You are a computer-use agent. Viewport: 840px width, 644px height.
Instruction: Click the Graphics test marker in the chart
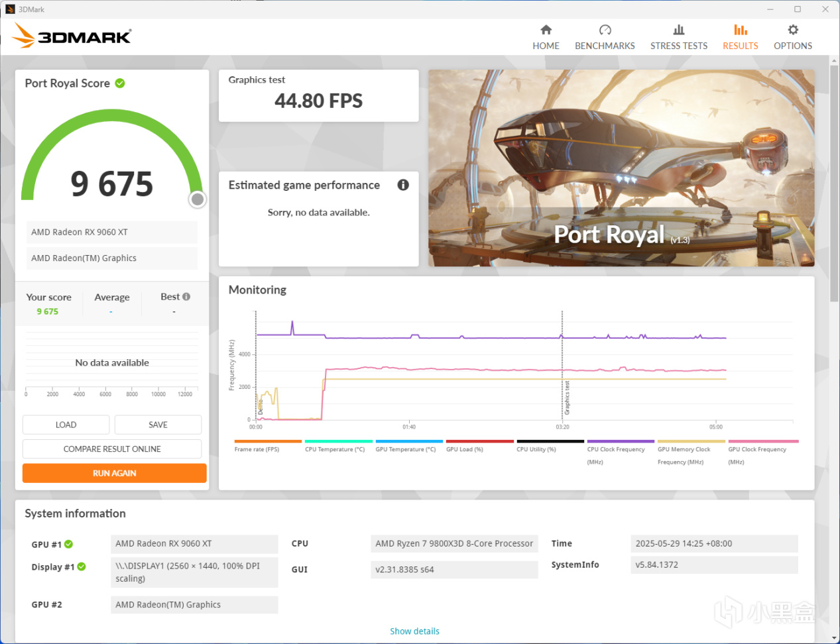click(x=567, y=398)
